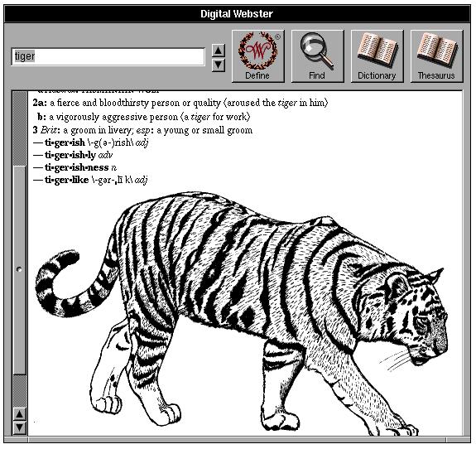Screen dimensions: 476x449
Task: Step to previous word with up arrow
Action: [218, 51]
